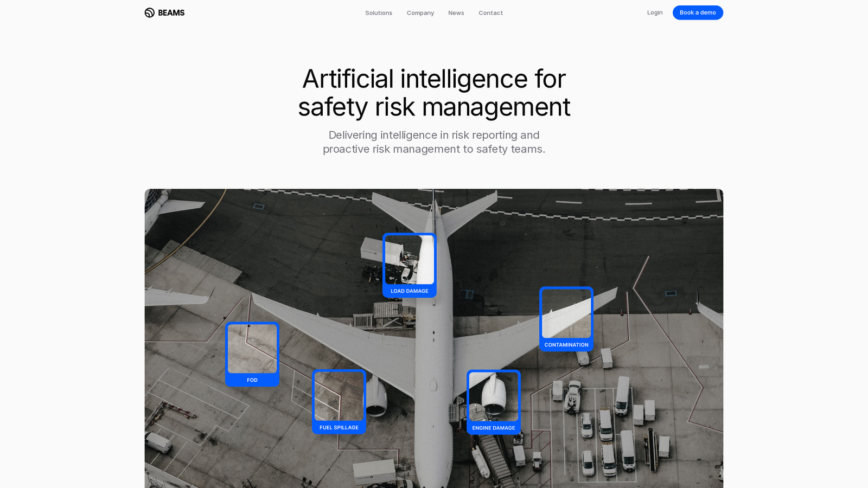Viewport: 868px width, 488px height.
Task: Open the Company menu
Action: coord(420,13)
